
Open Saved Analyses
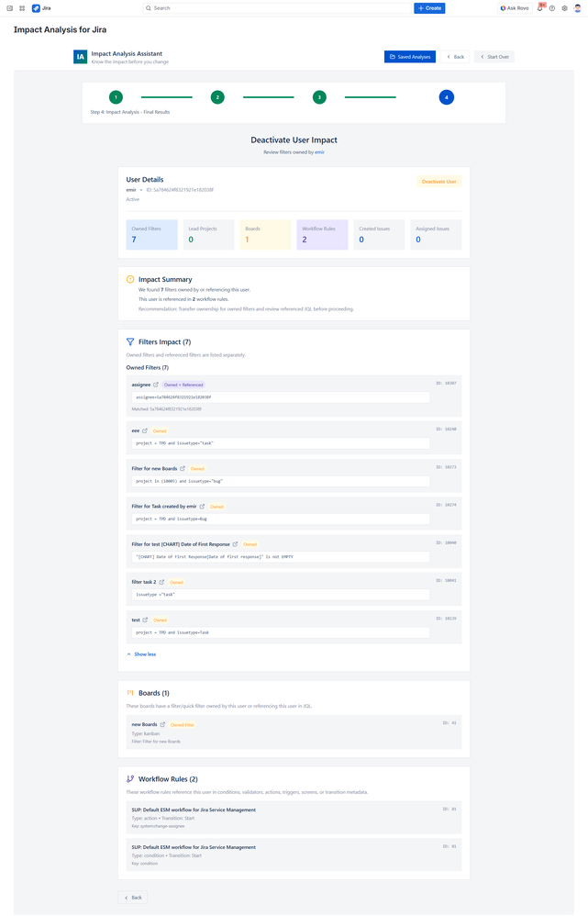pyautogui.click(x=410, y=56)
